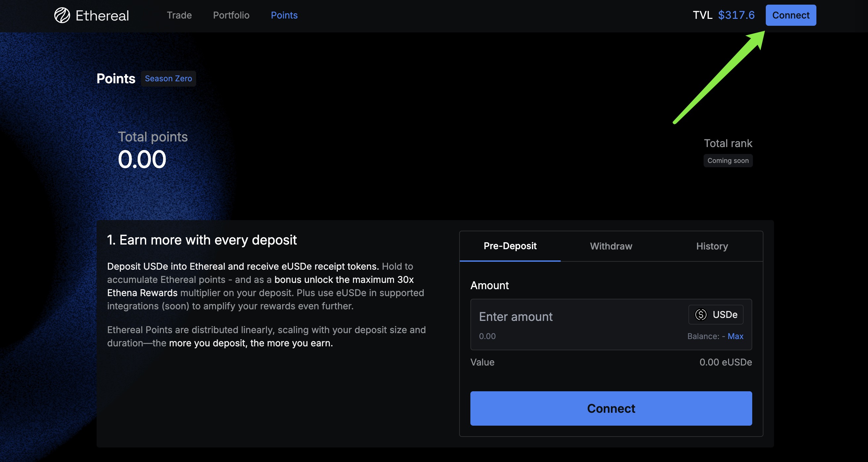Click the Max balance link
Viewport: 868px width, 462px height.
[735, 336]
